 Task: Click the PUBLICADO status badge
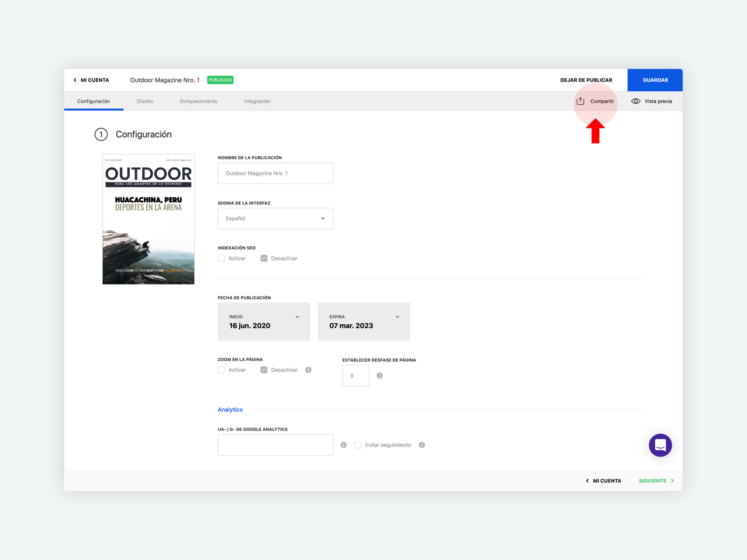coord(220,80)
